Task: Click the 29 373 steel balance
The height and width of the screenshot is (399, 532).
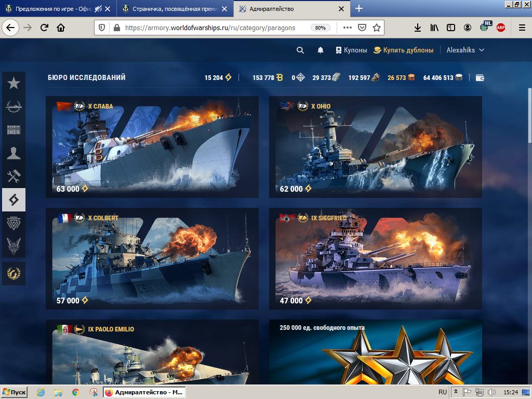Action: point(326,78)
